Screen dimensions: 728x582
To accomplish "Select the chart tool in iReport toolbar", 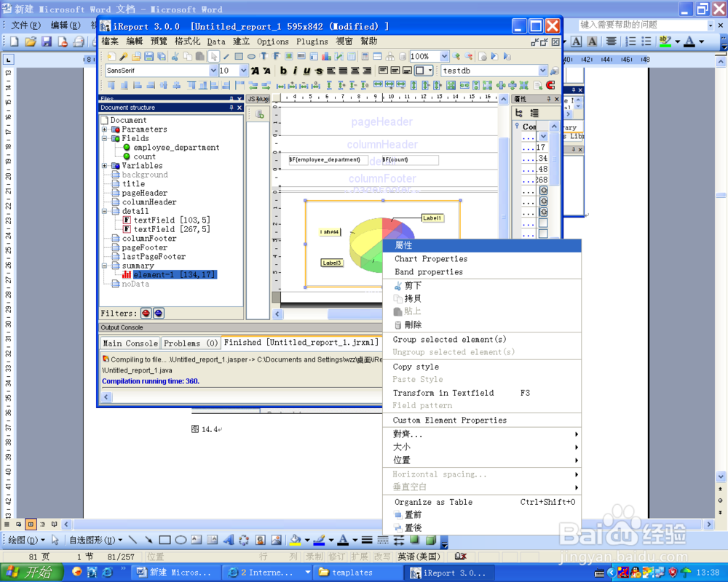I will 326,57.
